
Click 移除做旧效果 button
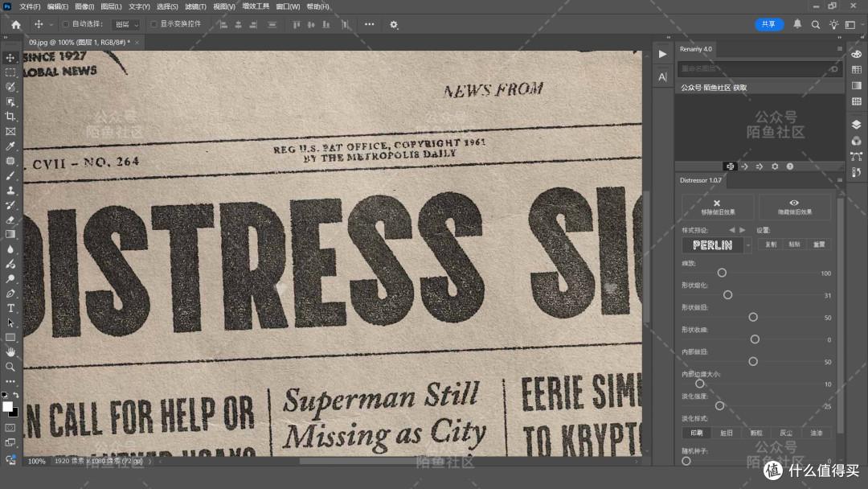tap(718, 207)
